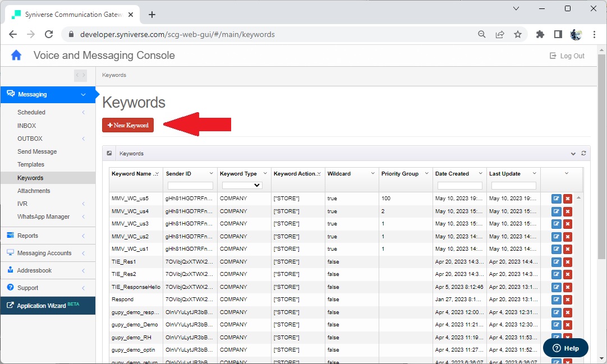Open the Help widget
The height and width of the screenshot is (364, 607).
click(565, 348)
